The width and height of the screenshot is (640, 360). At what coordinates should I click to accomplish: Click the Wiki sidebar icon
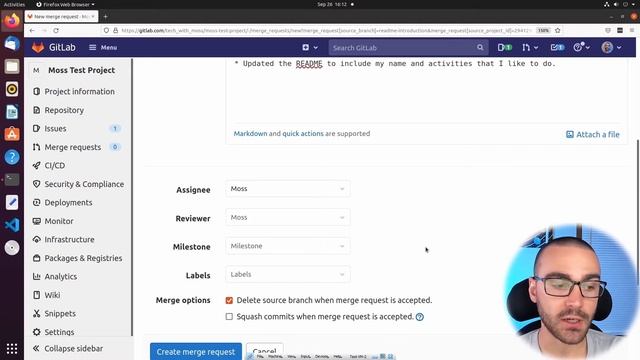(x=36, y=295)
